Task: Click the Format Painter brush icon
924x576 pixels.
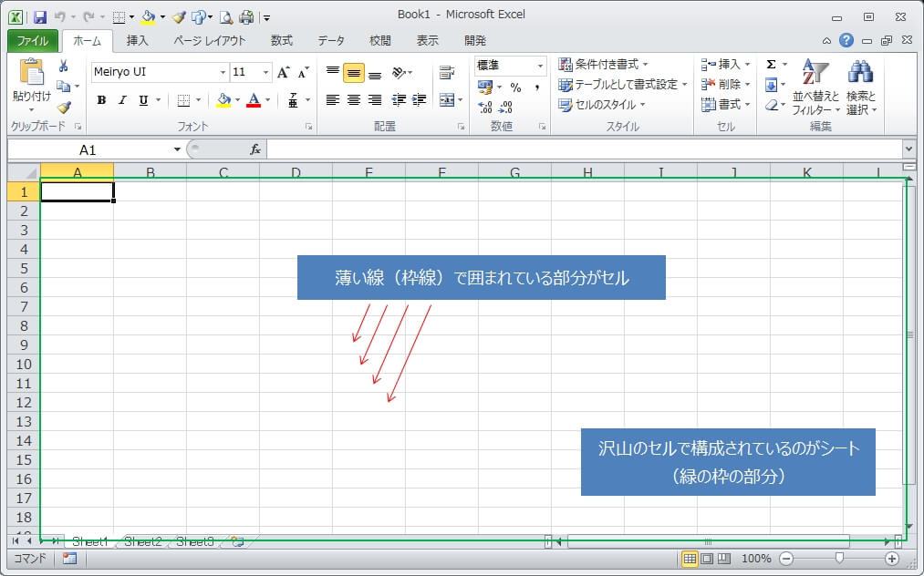Action: 64,108
